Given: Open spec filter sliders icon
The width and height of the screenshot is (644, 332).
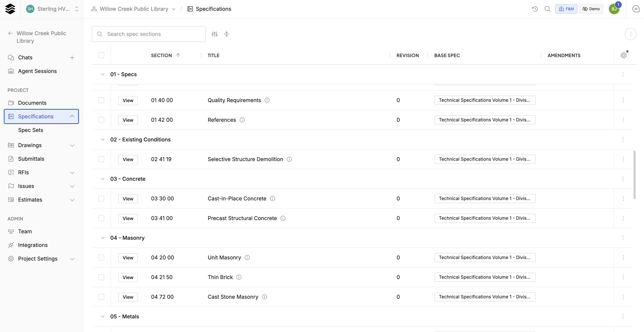Looking at the screenshot, I should click(215, 34).
